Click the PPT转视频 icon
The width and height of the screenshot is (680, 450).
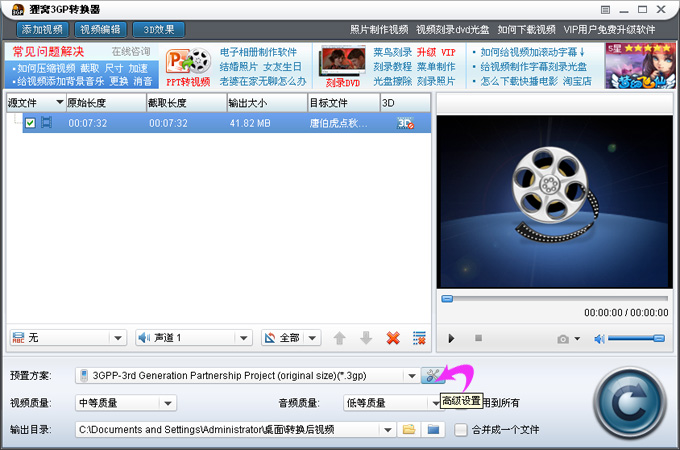pyautogui.click(x=188, y=67)
